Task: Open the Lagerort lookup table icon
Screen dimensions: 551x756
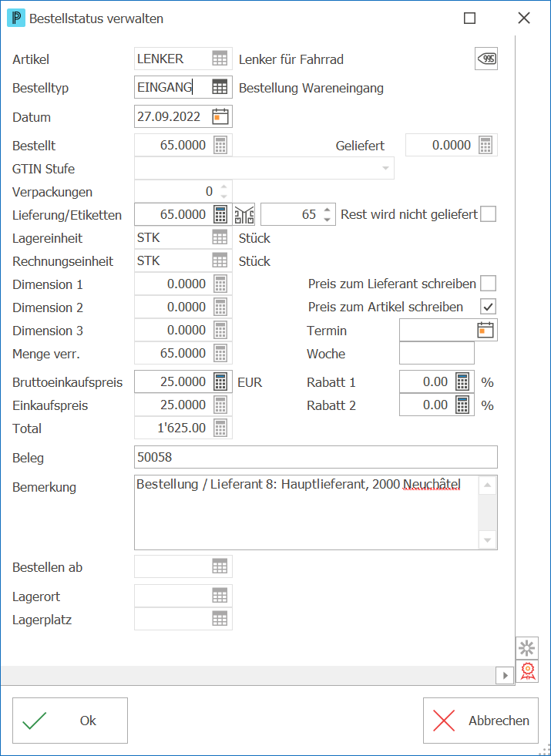Action: 220,596
